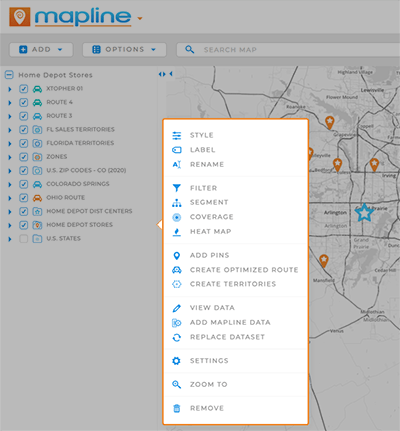Click the Filter funnel icon
This screenshot has height=431, width=400.
point(177,188)
